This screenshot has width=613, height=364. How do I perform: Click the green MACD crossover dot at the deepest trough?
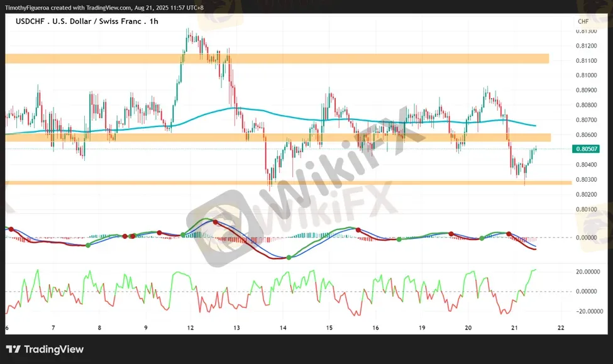[x=289, y=257]
